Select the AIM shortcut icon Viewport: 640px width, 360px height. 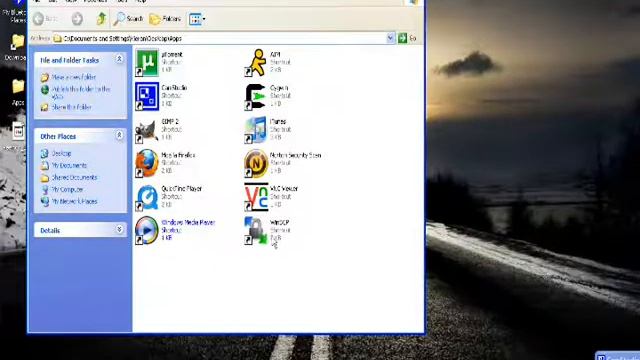point(256,62)
